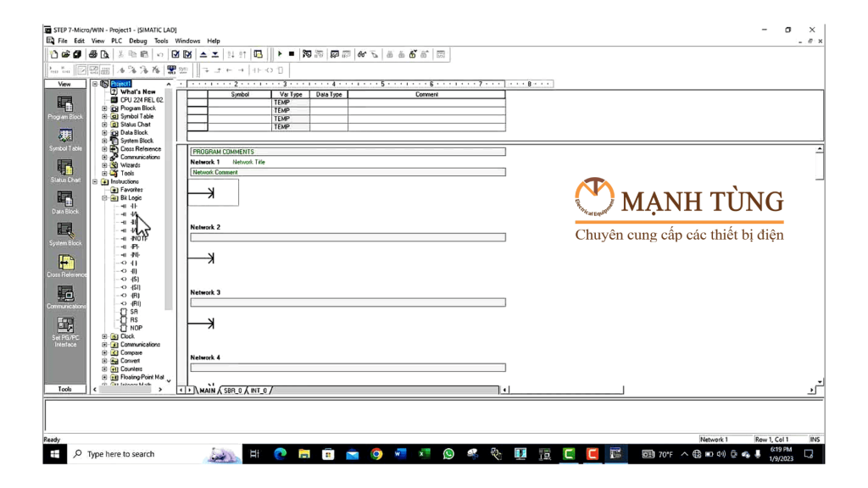
Task: Open the Status Chart navigation icon
Action: click(65, 168)
